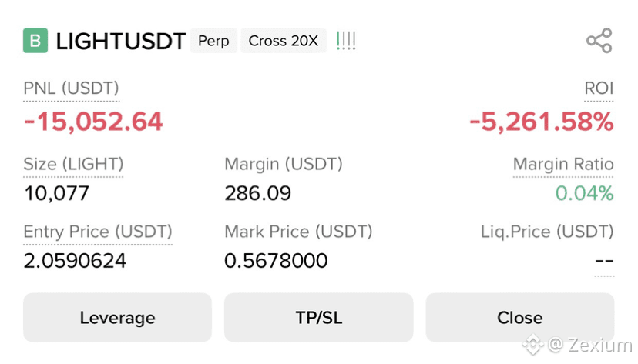The height and width of the screenshot is (364, 638).
Task: Click the Mark Price 0.5678000 value
Action: click(x=276, y=260)
